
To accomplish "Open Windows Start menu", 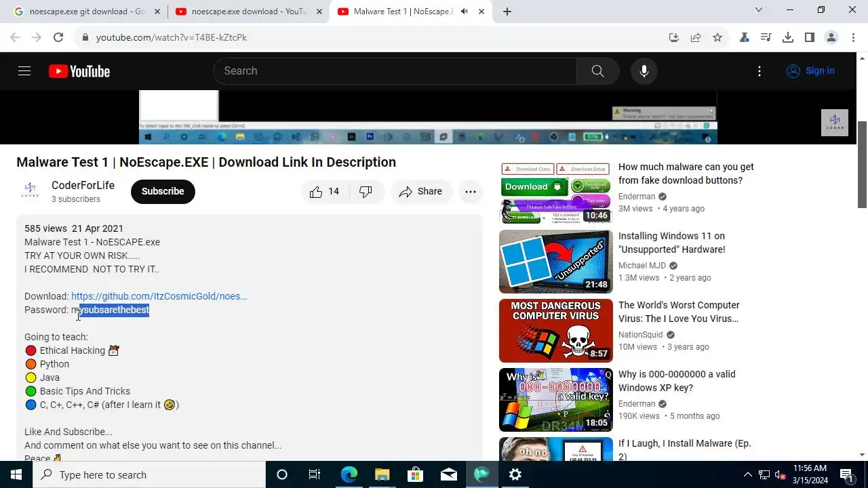I will [x=16, y=474].
